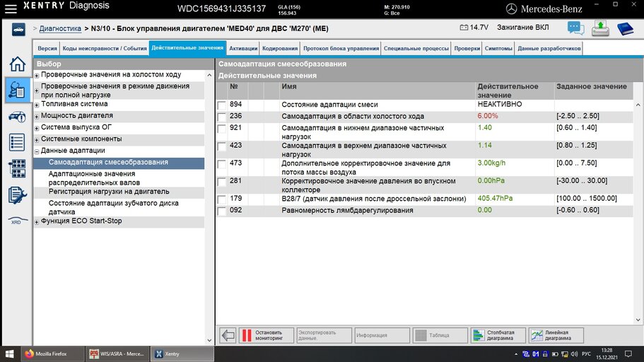Click the values table scroll-down arrow
This screenshot has width=644, height=362.
[638, 320]
